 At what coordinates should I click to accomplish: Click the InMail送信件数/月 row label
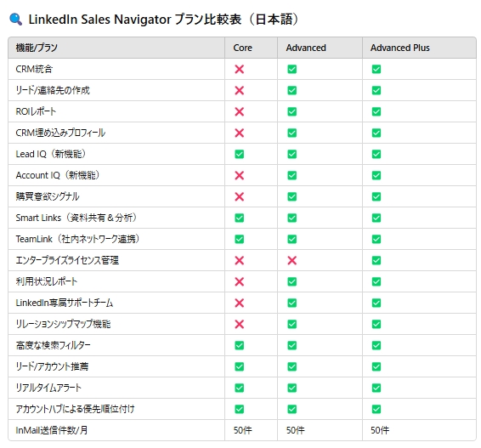tap(52, 430)
